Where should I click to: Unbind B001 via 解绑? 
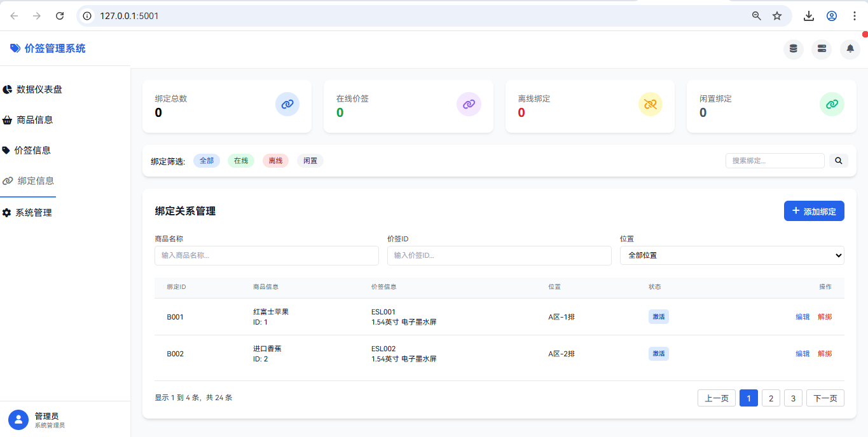coord(825,317)
